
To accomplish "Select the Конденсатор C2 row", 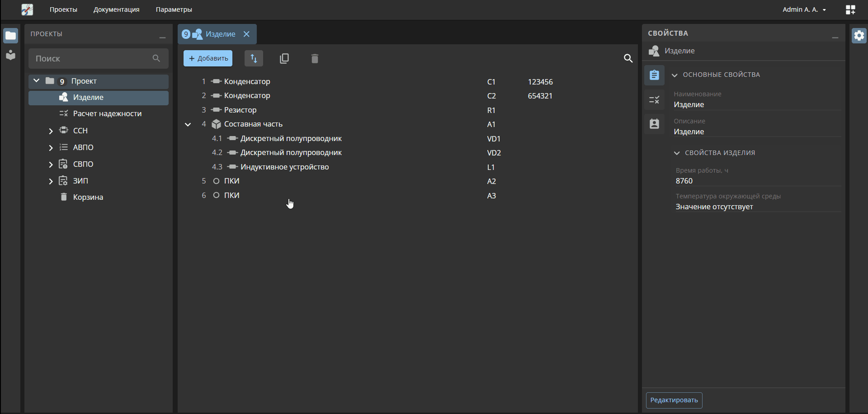I will [407, 96].
